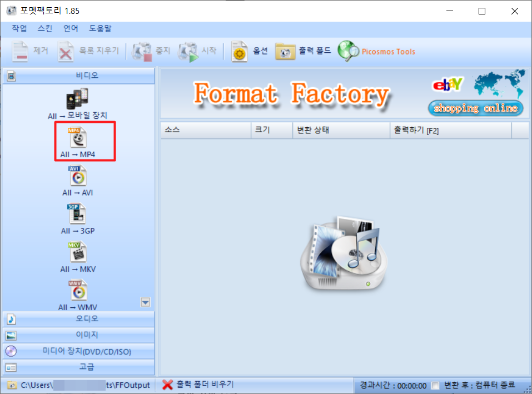Open 옵션 options gear icon
532x394 pixels.
[x=239, y=51]
